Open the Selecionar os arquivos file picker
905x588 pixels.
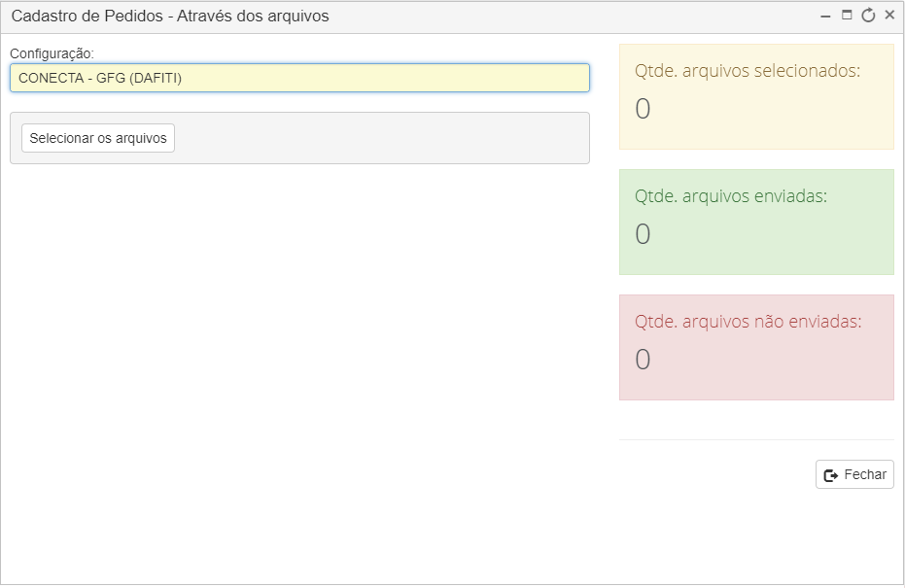98,138
